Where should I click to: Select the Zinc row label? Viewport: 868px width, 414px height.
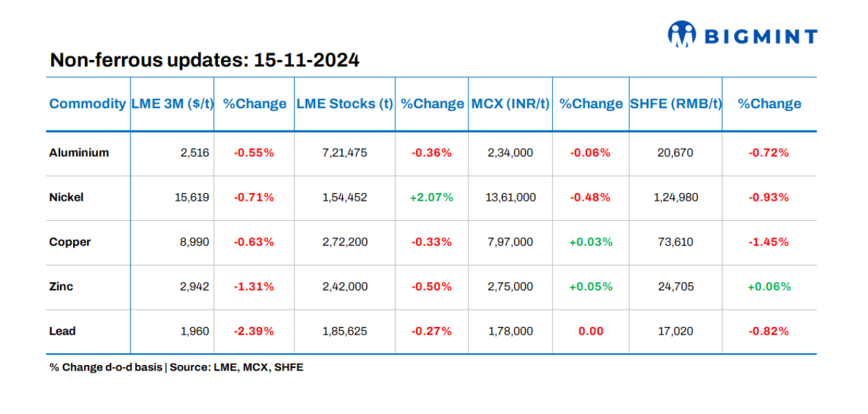(61, 286)
